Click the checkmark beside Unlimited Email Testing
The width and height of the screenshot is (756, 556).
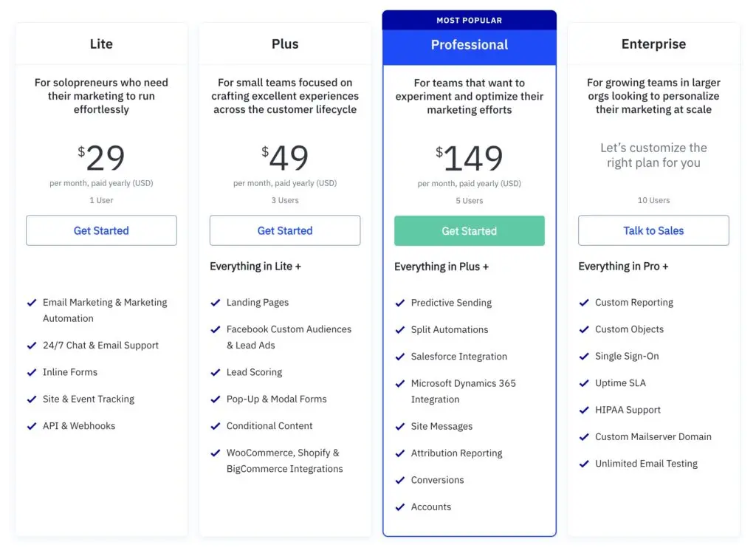(584, 464)
